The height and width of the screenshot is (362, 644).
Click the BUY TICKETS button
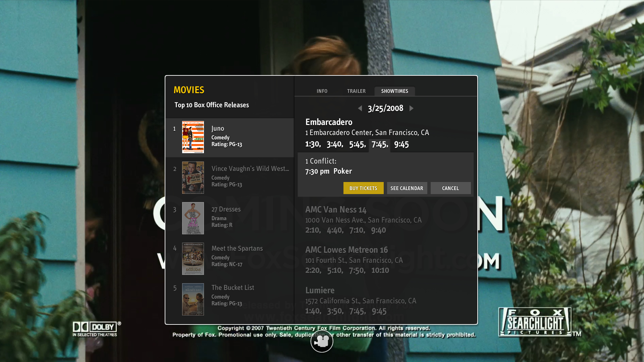(x=363, y=188)
